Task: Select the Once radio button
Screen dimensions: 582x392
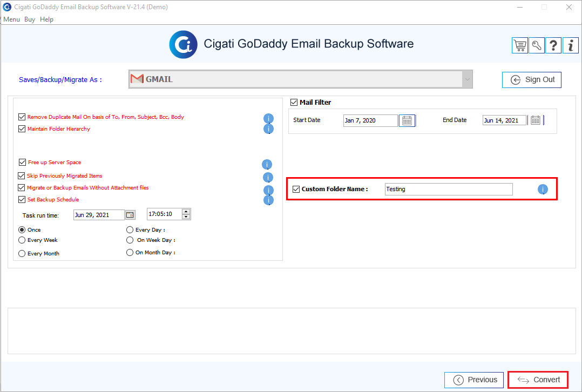Action: (22, 230)
